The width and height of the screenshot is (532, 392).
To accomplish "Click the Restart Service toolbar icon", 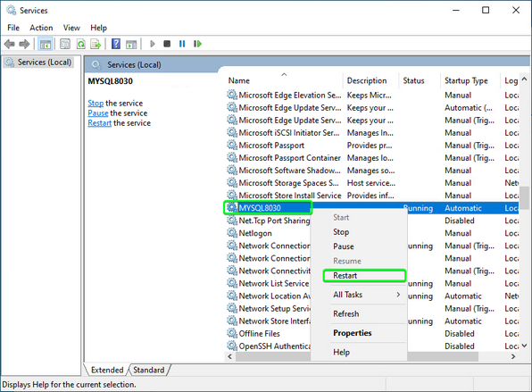I will coord(197,44).
